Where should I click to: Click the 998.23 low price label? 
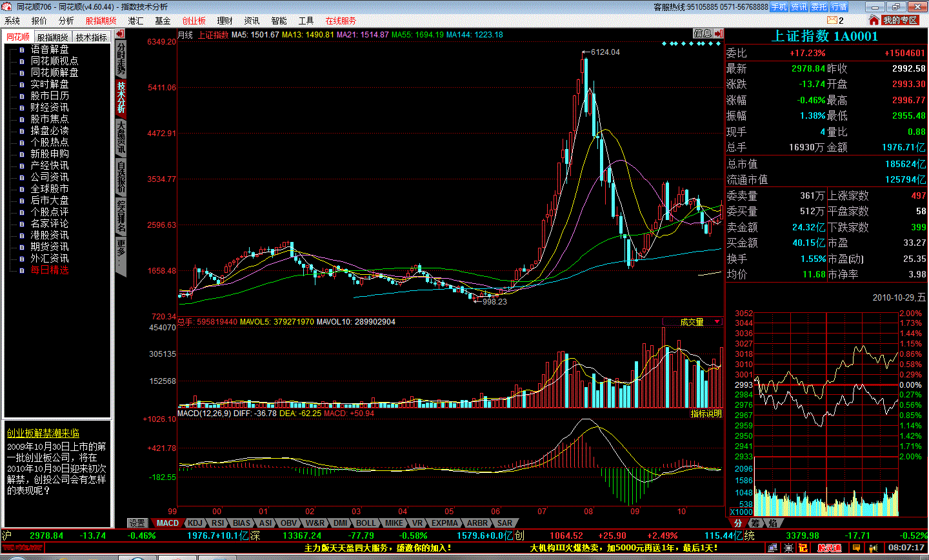(495, 301)
